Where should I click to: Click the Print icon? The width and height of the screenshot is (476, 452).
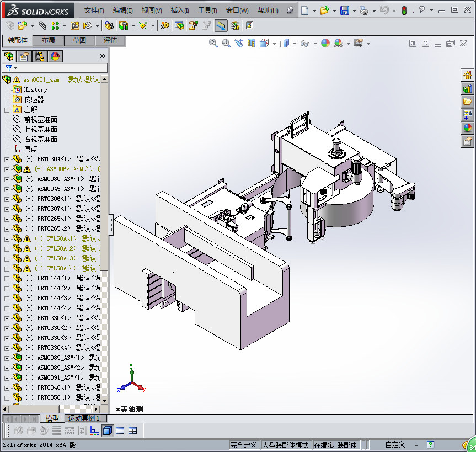[x=364, y=10]
